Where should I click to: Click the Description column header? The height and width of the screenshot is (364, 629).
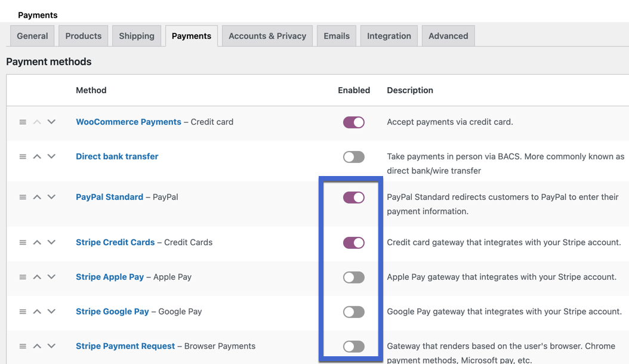(x=410, y=90)
